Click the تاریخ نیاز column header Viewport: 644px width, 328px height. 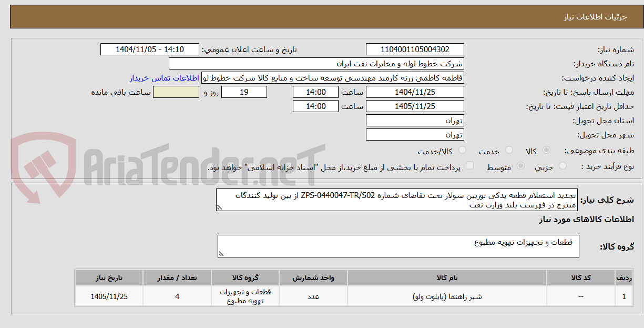(x=109, y=277)
